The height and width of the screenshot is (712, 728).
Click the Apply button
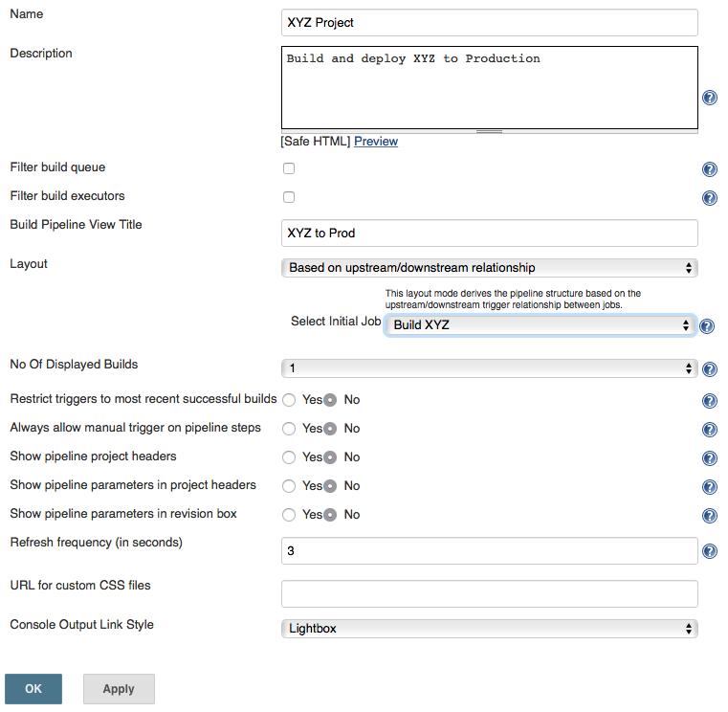tap(119, 689)
